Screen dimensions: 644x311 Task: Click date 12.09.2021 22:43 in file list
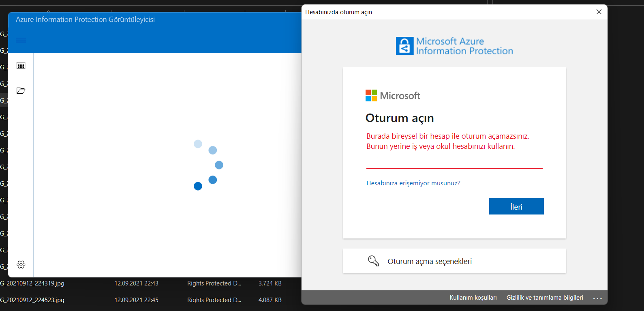[136, 283]
